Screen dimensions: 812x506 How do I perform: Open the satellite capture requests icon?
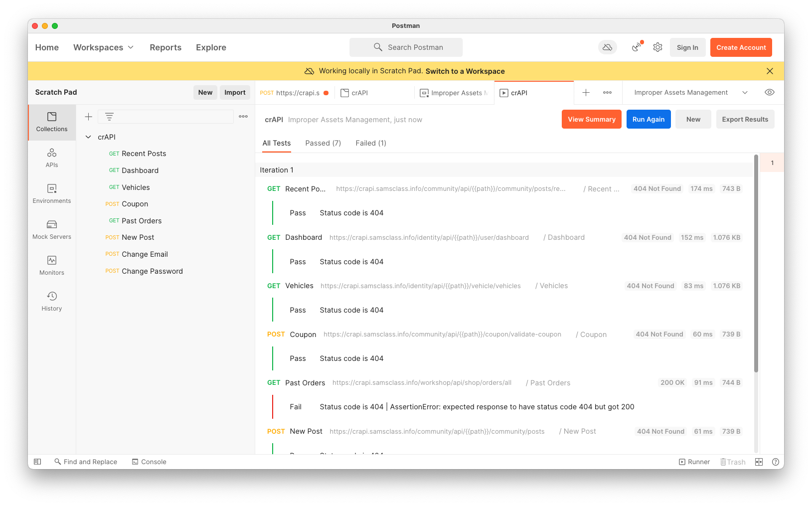pyautogui.click(x=637, y=47)
